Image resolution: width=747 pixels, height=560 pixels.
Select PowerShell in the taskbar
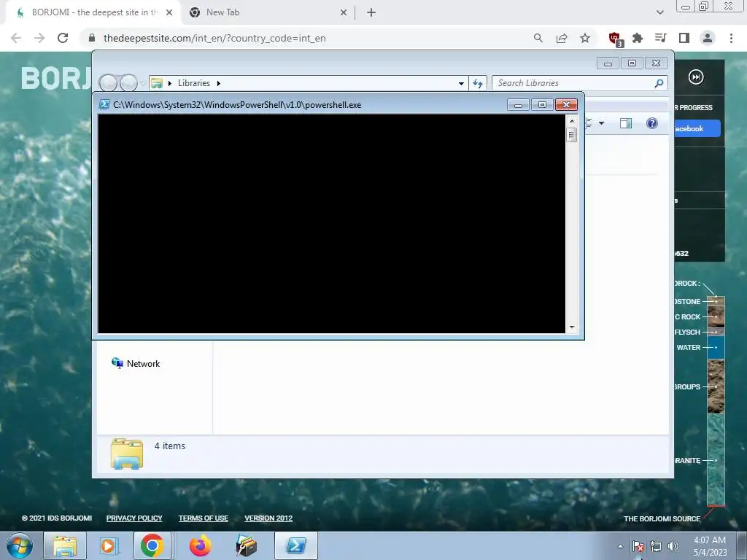[x=296, y=545]
